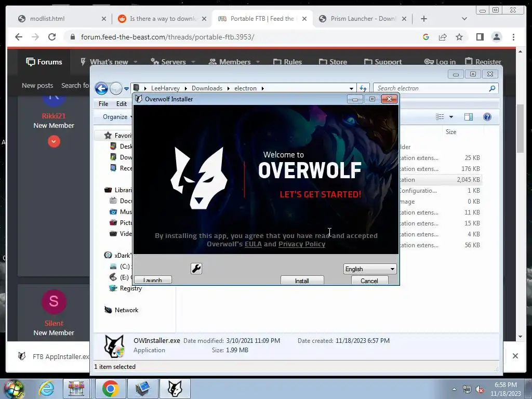Open the forum What's new menu
Viewport: 532px width, 399px height.
click(x=109, y=62)
